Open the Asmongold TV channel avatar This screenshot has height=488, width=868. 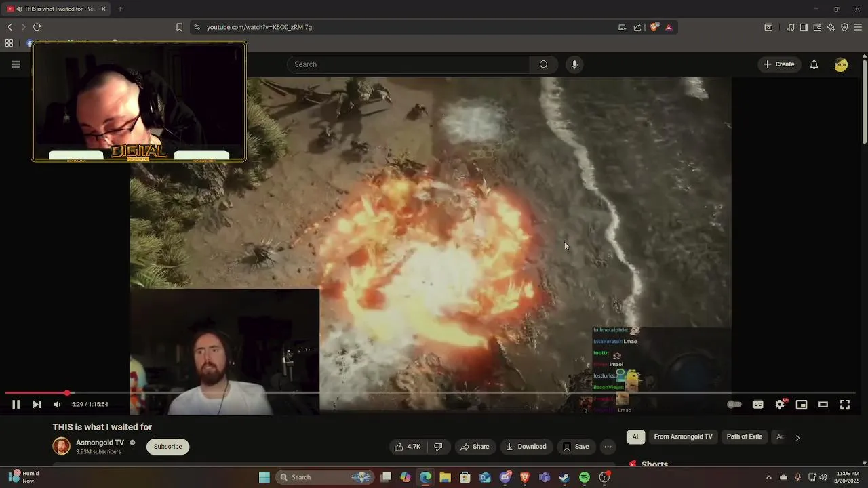tap(61, 447)
